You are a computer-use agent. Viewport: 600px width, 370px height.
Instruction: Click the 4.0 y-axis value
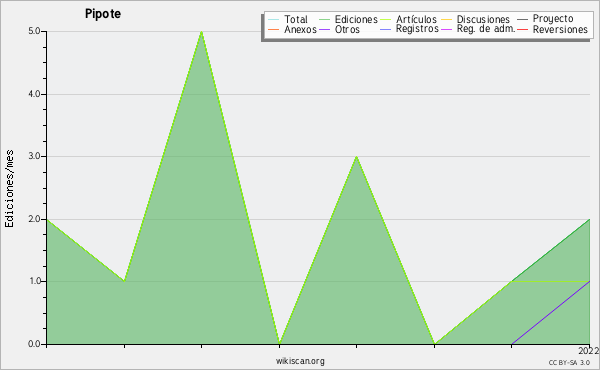[x=34, y=94]
